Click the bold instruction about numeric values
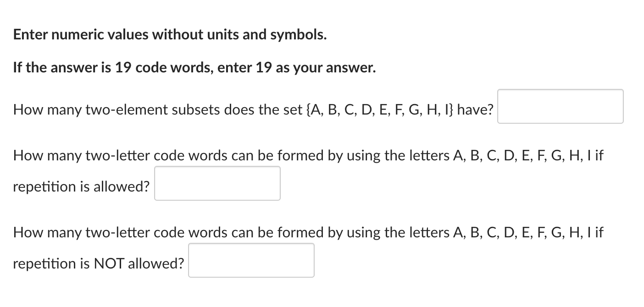644x307 pixels. click(x=170, y=34)
